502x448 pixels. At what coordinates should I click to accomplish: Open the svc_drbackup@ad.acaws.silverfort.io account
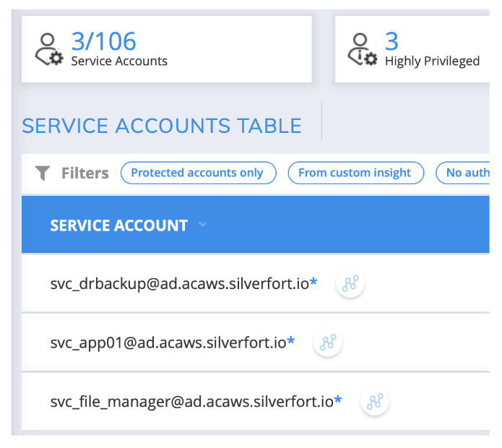click(179, 284)
